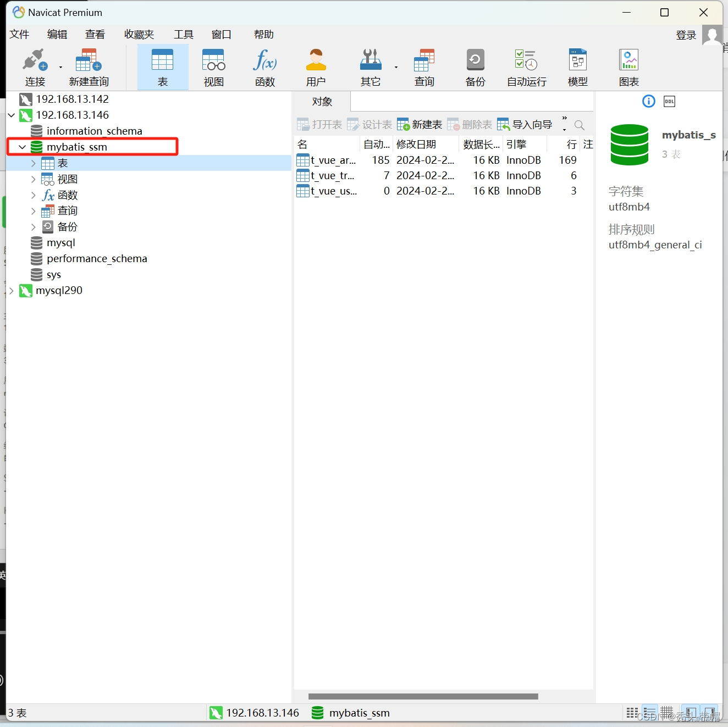Select the information_schema database
The width and height of the screenshot is (728, 727).
pos(94,131)
